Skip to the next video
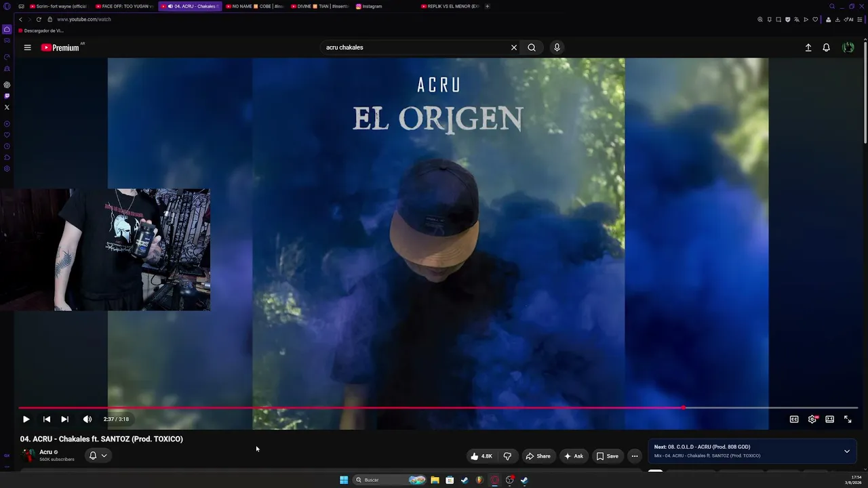868x488 pixels. (64, 419)
